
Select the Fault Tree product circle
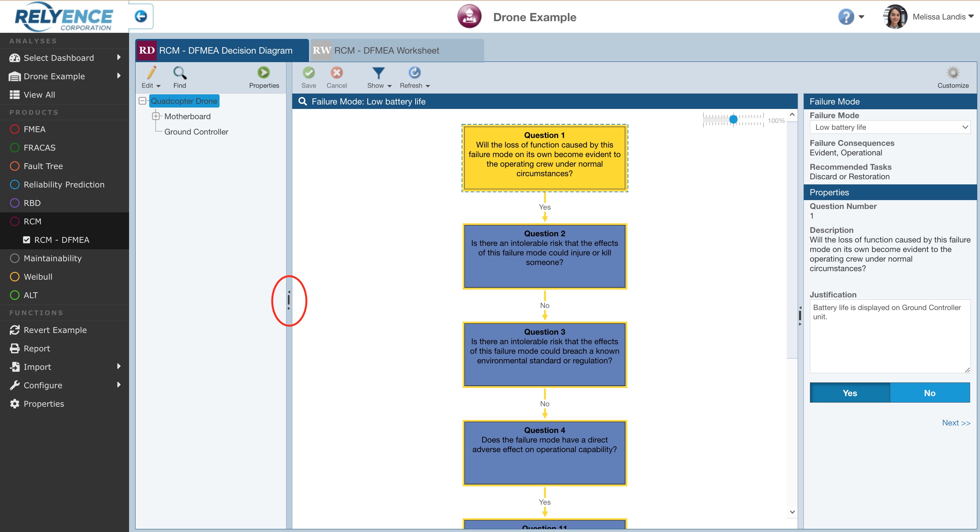14,166
